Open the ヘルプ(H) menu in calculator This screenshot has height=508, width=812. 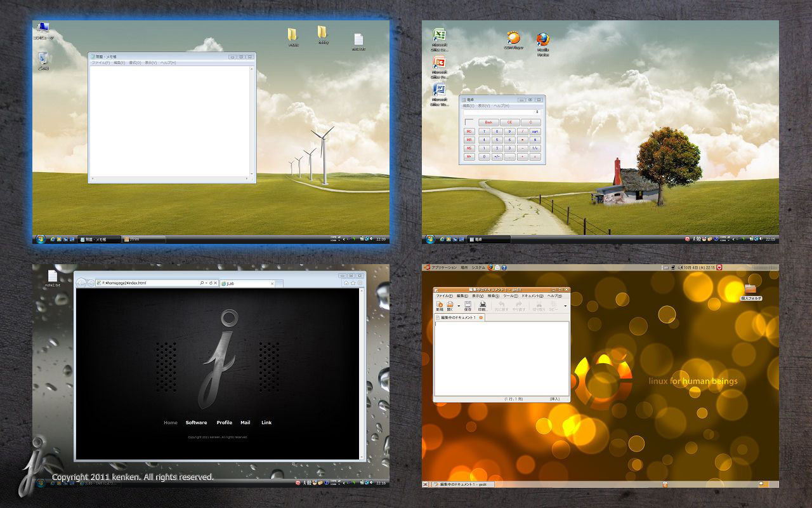(501, 106)
